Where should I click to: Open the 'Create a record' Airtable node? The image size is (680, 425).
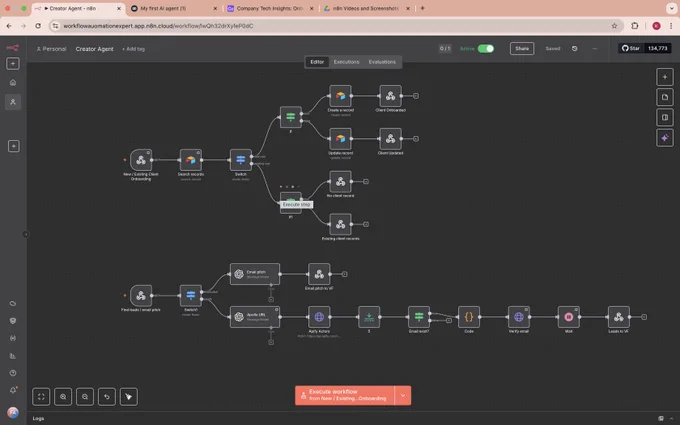click(x=340, y=96)
